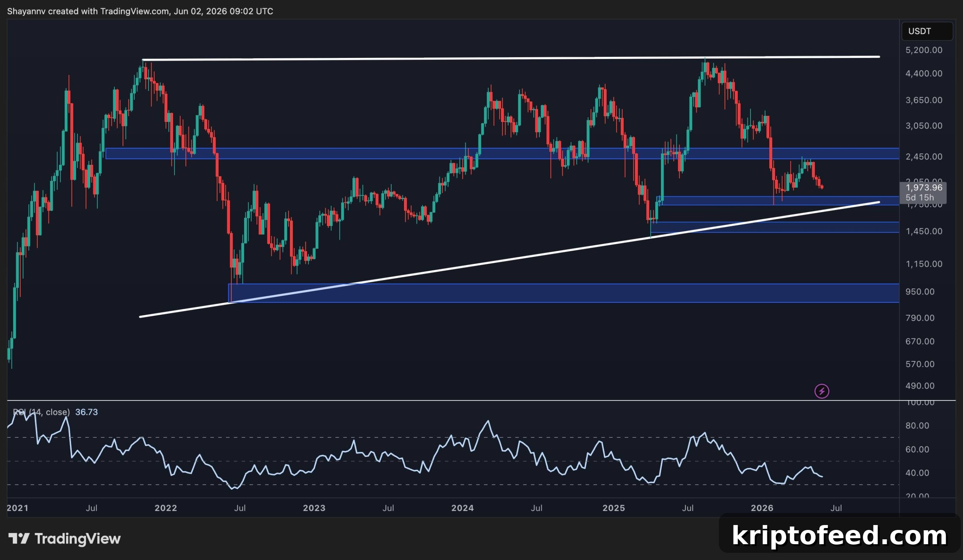
Task: Click the RSI value 36.73
Action: coord(87,412)
